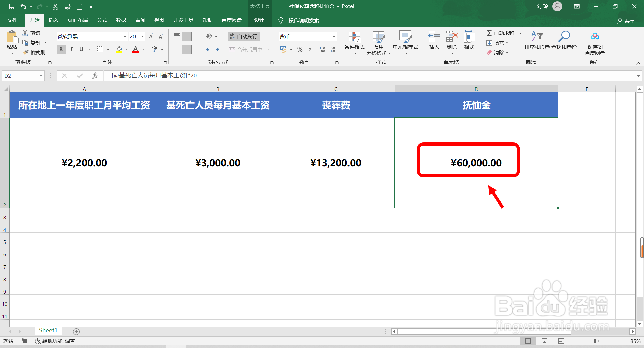
Task: Open the fill color dropdown arrow
Action: [x=126, y=49]
